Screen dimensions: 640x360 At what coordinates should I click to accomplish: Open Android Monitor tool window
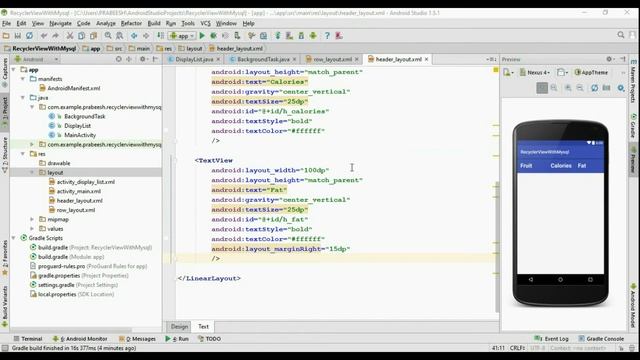[80, 339]
